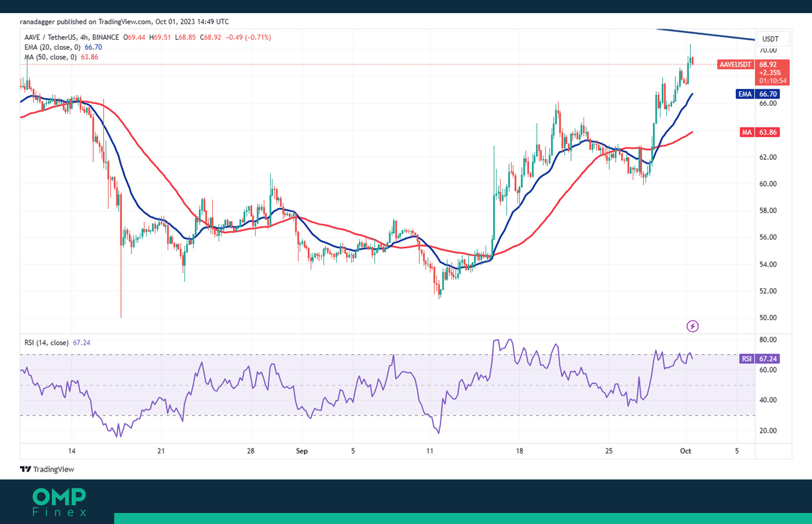
Task: Click the RSI scale 80.00 label
Action: pos(768,340)
